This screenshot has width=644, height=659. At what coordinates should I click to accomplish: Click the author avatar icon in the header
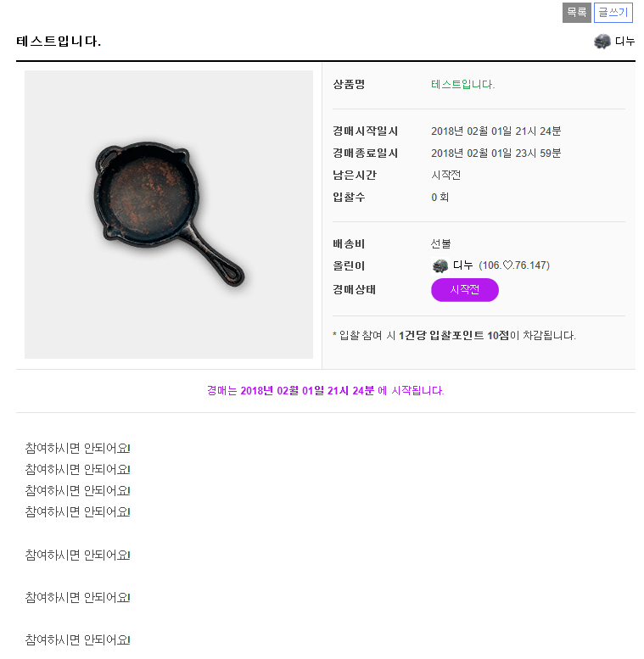602,42
